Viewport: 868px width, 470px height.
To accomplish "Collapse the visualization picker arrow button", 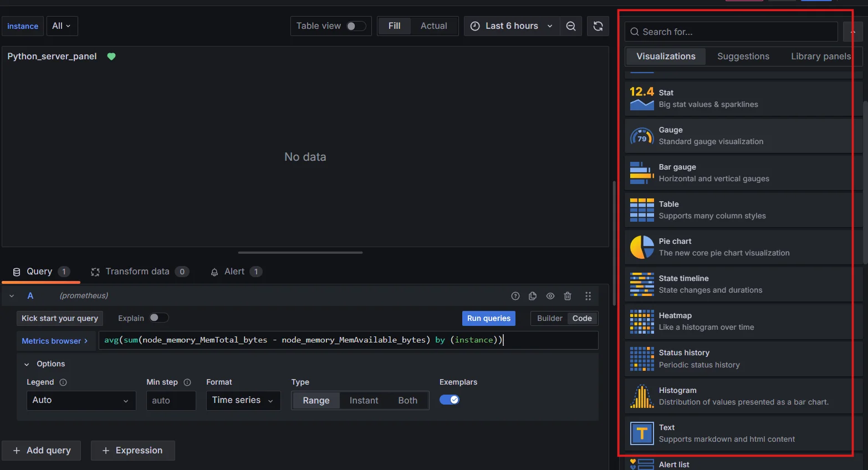I will (853, 32).
